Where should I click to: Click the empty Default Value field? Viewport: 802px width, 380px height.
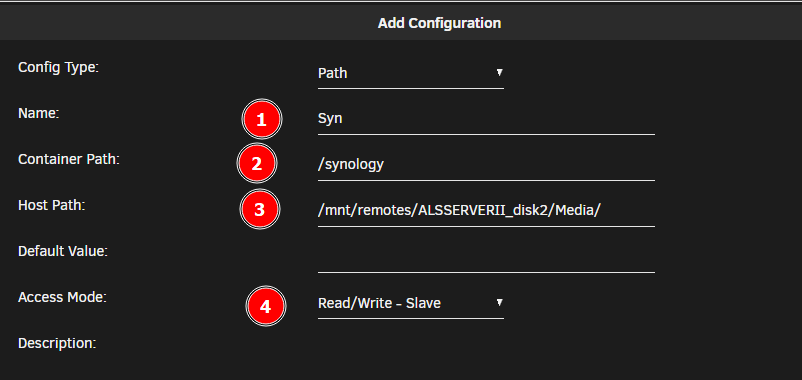coord(486,258)
